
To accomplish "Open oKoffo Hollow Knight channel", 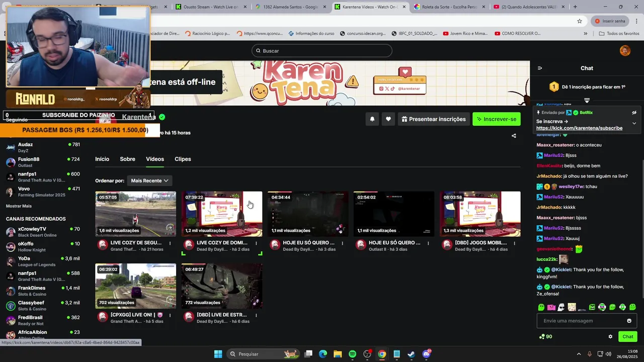I will tap(43, 247).
